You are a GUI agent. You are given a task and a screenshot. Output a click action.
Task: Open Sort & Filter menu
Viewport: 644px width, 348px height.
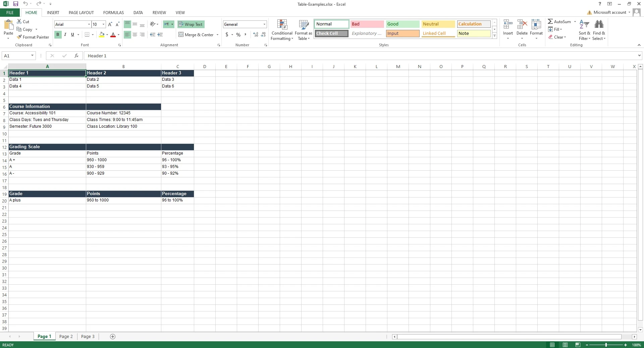584,30
